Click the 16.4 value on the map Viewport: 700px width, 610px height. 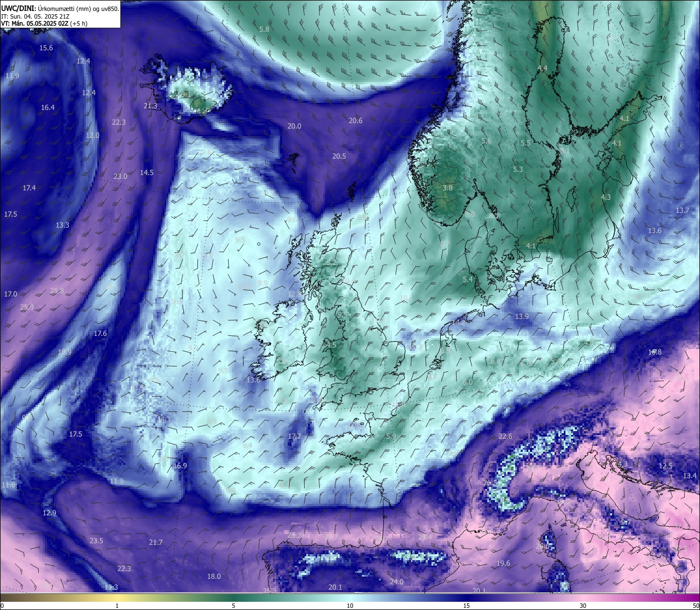[48, 108]
